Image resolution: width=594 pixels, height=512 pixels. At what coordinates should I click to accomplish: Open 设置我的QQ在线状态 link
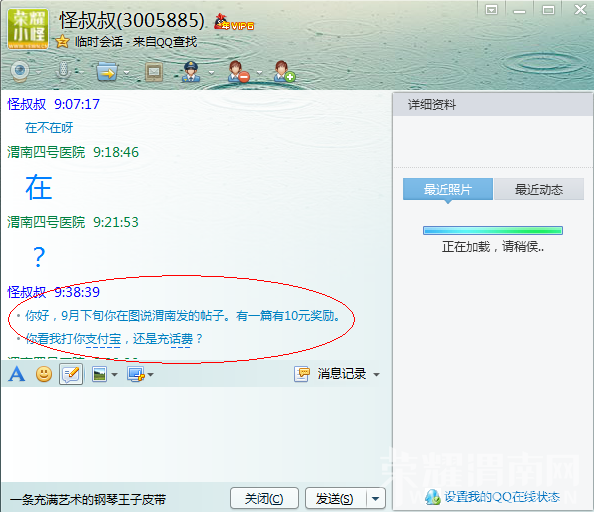tap(502, 496)
